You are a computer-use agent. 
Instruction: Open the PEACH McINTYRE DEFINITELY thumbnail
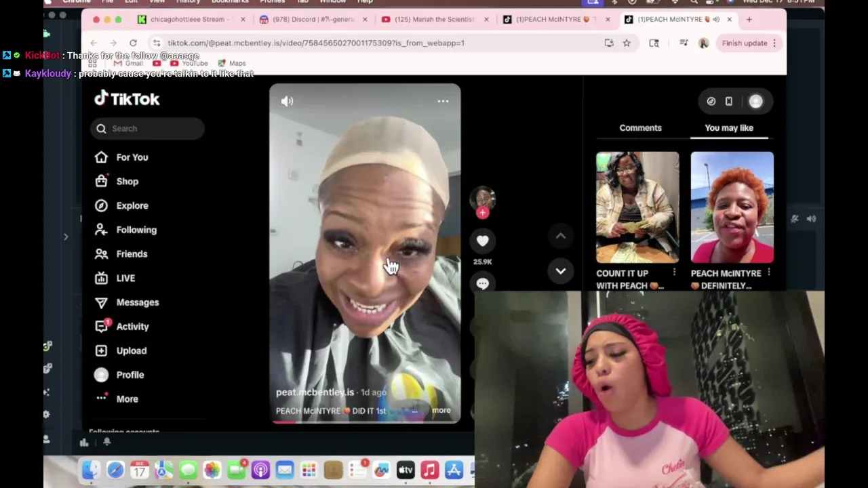[x=732, y=207]
